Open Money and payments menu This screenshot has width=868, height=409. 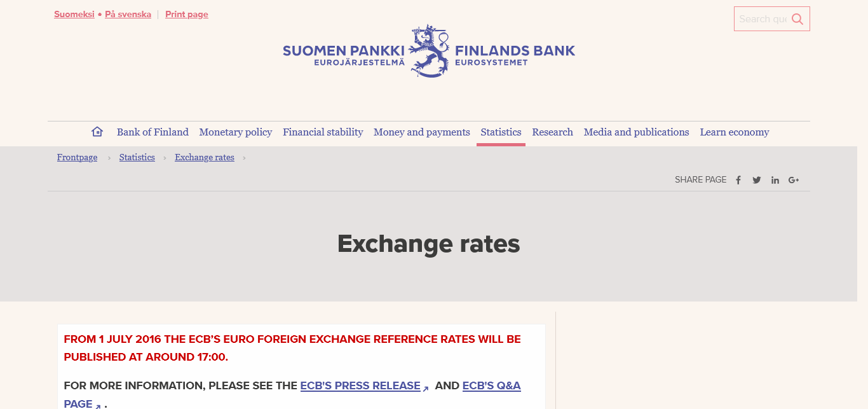422,132
